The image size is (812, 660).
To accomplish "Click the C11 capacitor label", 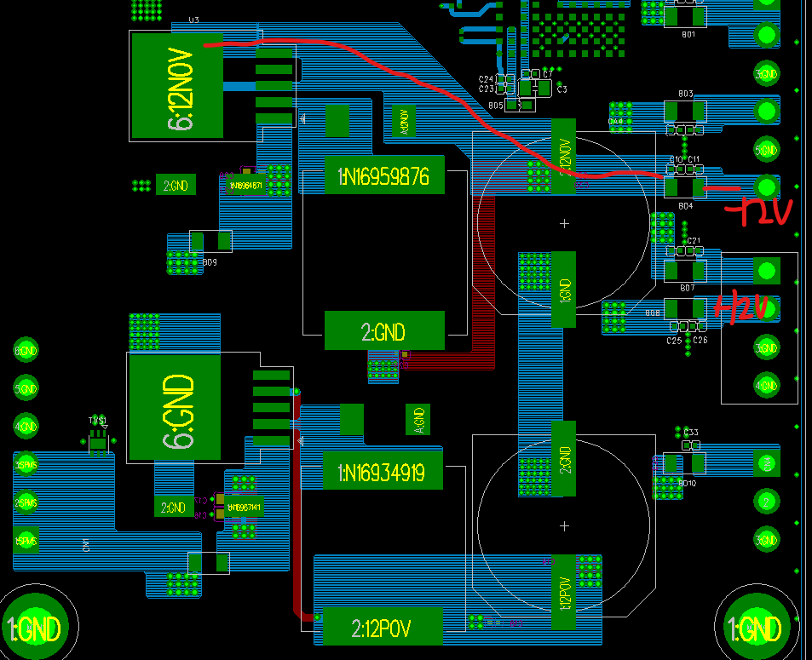I will 694,159.
